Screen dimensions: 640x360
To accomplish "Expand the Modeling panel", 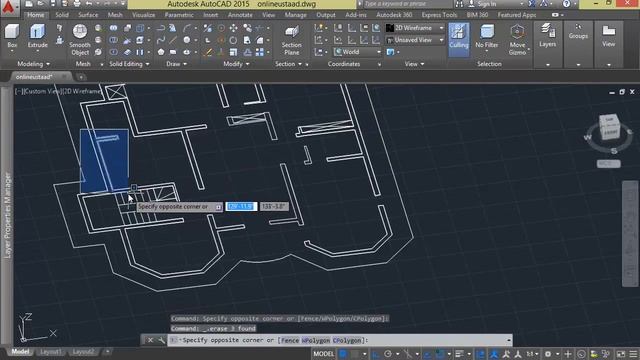I will pos(33,64).
